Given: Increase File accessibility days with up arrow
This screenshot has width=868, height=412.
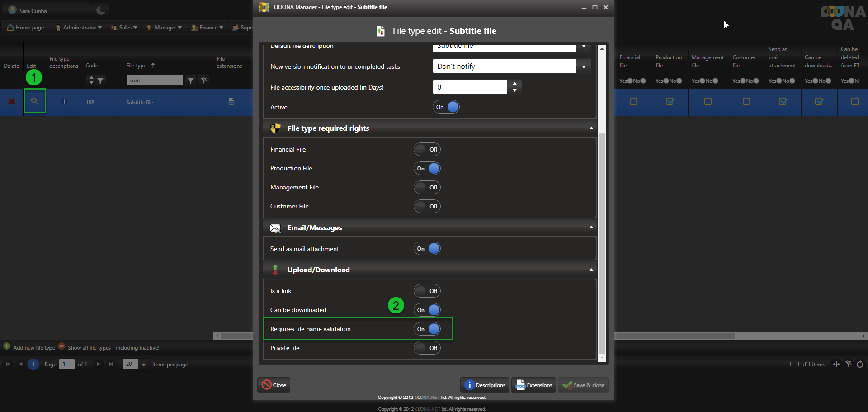Looking at the screenshot, I should (x=514, y=83).
